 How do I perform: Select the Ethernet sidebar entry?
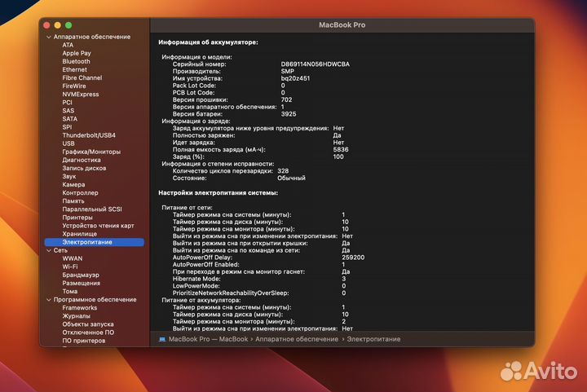pos(74,69)
